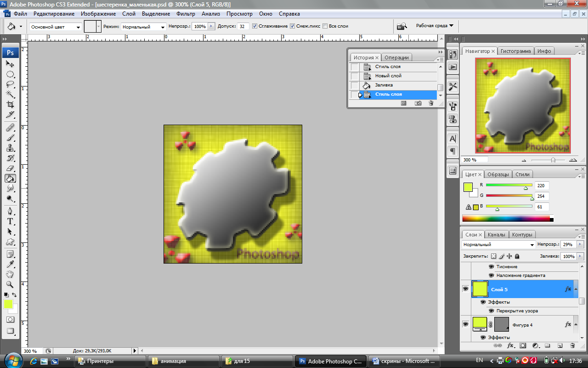Select the Zoom tool
Viewport: 588px width, 368px height.
10,284
